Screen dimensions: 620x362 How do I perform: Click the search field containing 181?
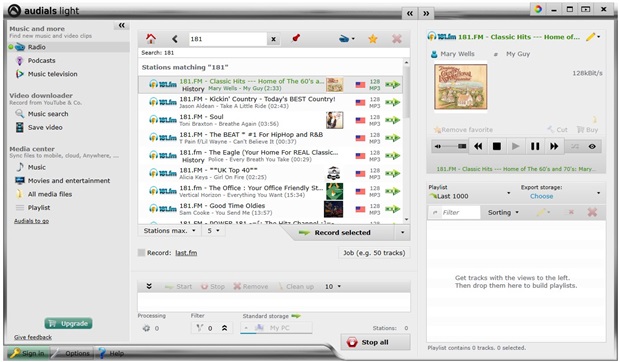tap(228, 39)
